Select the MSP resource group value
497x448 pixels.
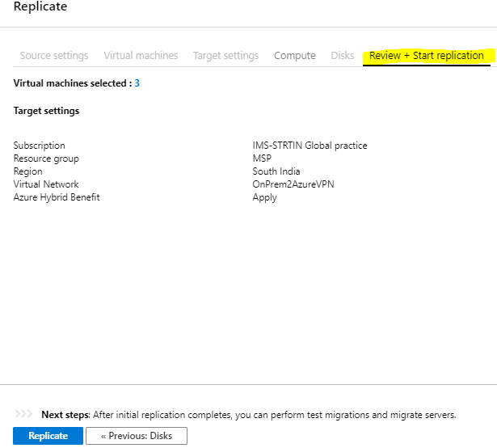262,158
